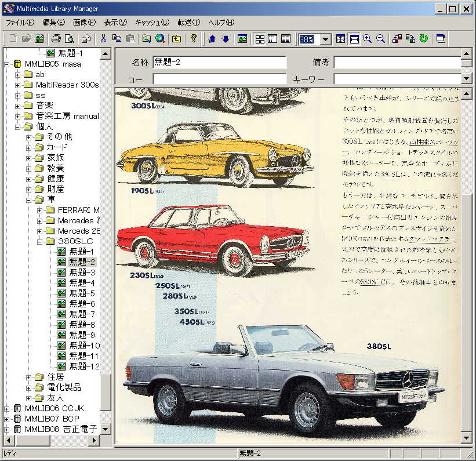Collapse the 車 folder

pyautogui.click(x=28, y=200)
